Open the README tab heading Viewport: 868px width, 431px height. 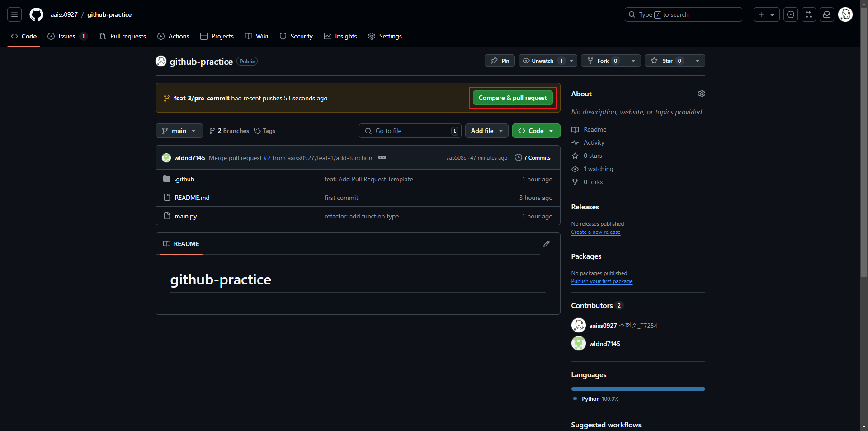(181, 244)
